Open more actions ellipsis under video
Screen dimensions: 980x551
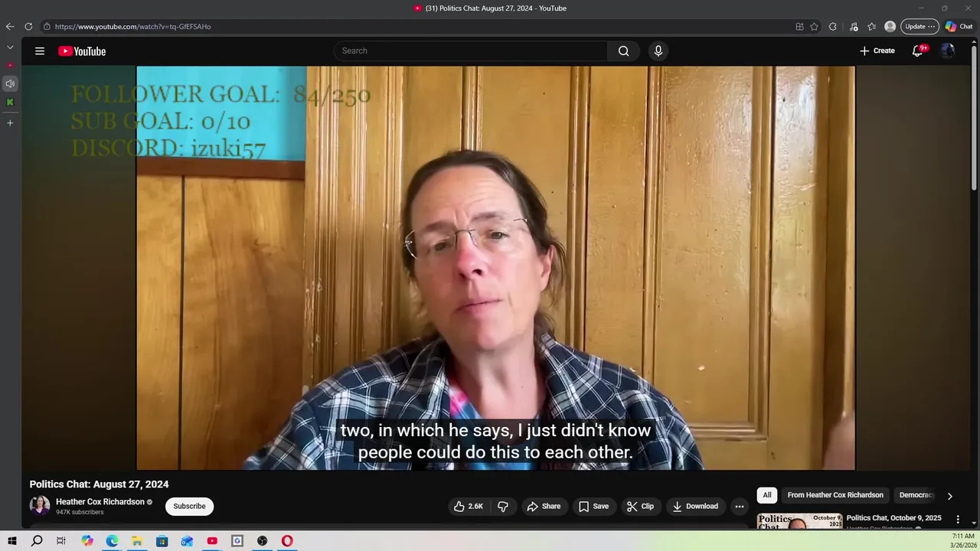pos(739,507)
